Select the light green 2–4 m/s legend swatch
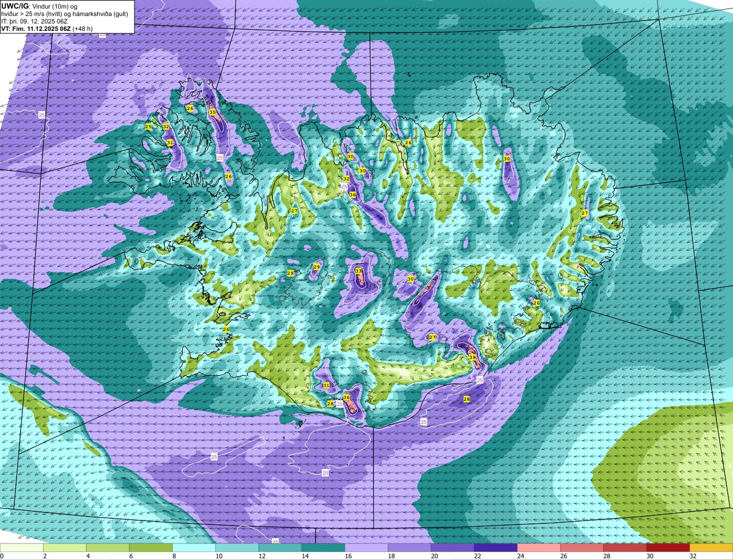 (x=65, y=548)
